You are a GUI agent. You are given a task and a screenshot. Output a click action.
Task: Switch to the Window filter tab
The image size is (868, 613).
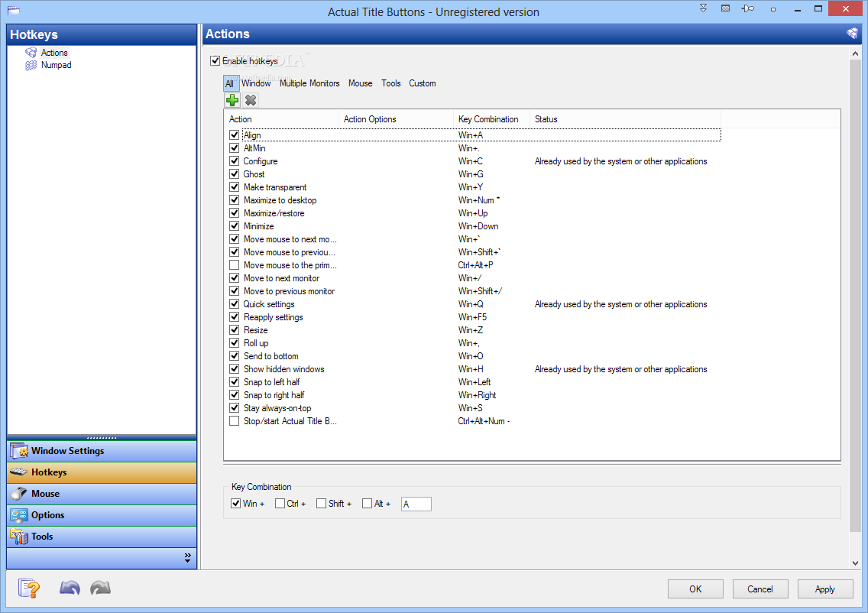click(256, 83)
